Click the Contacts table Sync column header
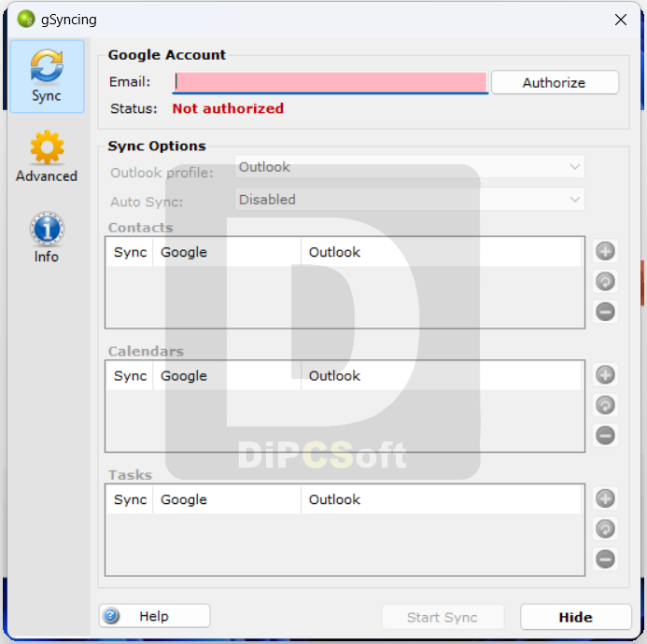The width and height of the screenshot is (647, 644). pos(130,252)
